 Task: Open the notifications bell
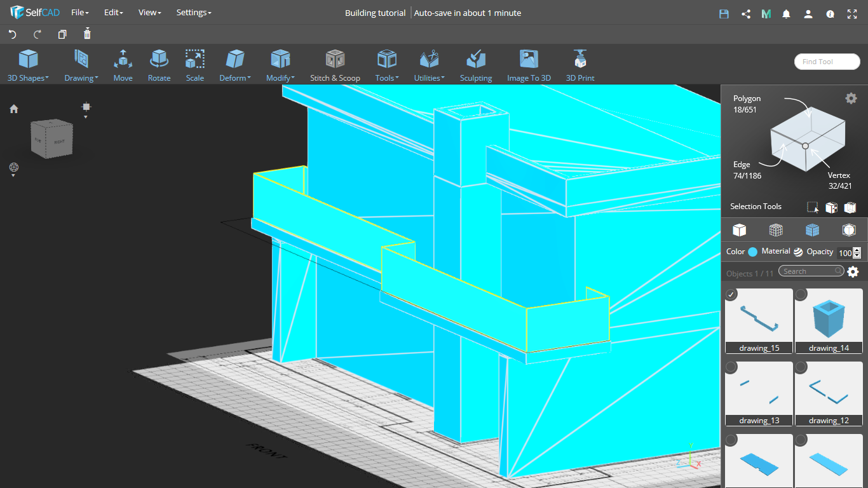(787, 13)
